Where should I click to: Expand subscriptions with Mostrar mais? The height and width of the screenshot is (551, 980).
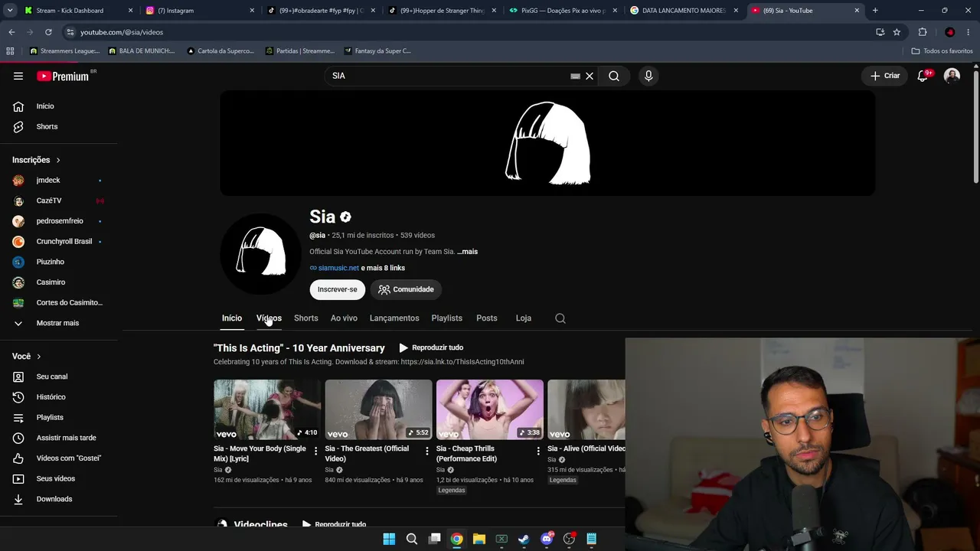[58, 323]
